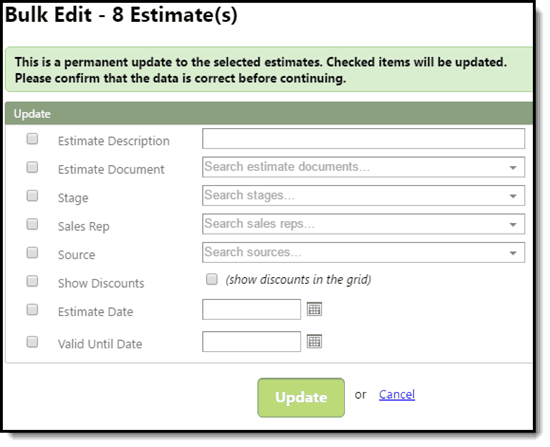Viewport: 550px width, 447px height.
Task: Check the Estimate Description update checkbox
Action: click(x=32, y=139)
